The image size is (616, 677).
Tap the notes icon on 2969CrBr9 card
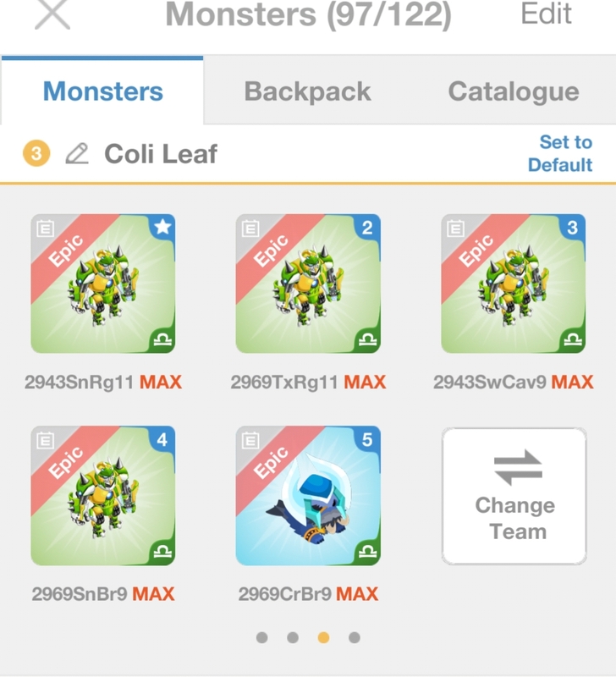tap(249, 439)
